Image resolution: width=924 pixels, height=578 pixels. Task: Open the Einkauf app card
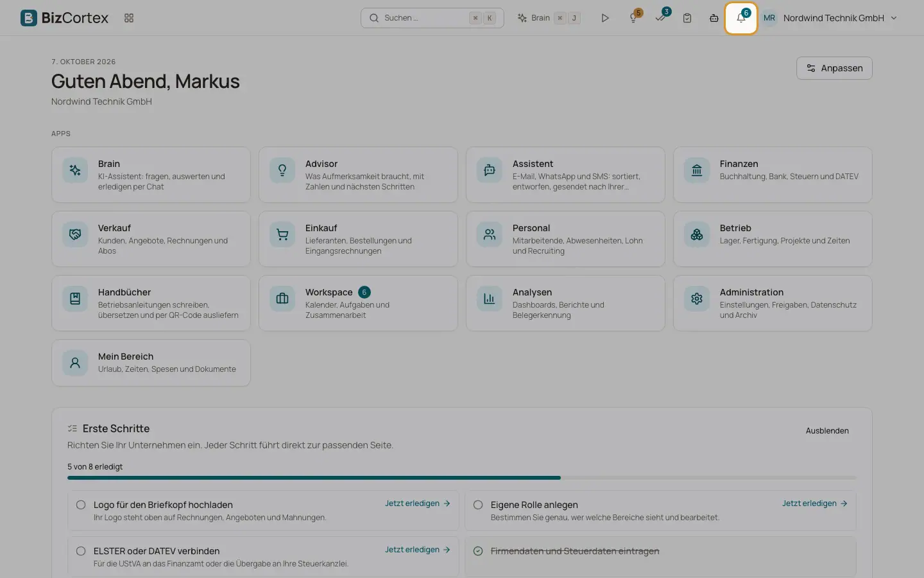click(358, 239)
